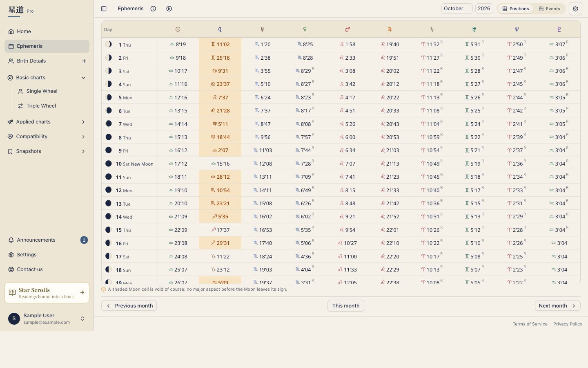This screenshot has width=588, height=368.
Task: Click Uranus cell 5'17 on 12 Mon
Action: tap(474, 190)
